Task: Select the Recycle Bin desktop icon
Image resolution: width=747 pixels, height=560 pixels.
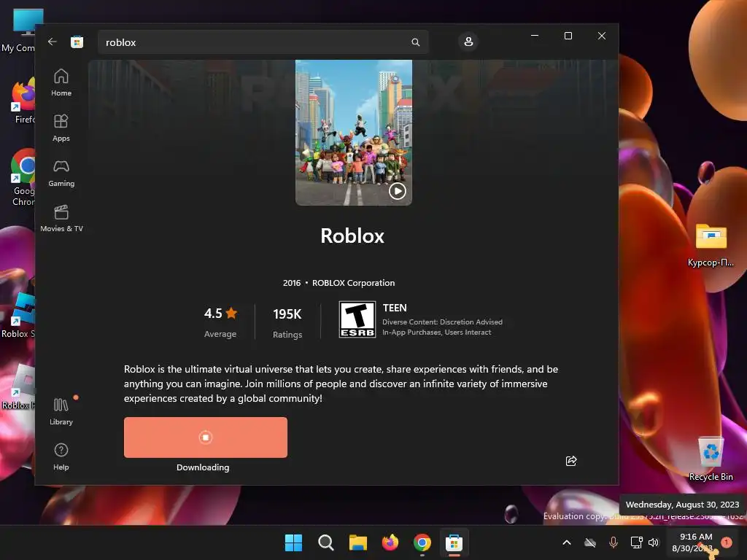Action: [x=711, y=458]
